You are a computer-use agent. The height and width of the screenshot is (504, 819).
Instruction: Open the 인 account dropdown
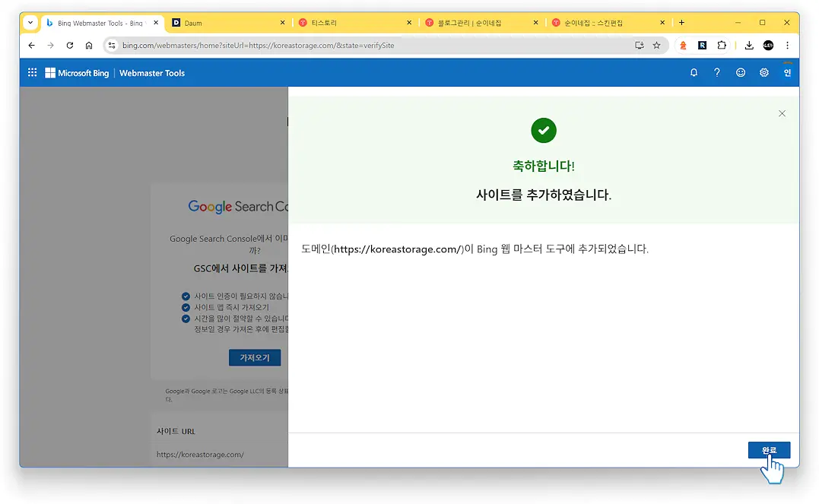[x=788, y=72]
